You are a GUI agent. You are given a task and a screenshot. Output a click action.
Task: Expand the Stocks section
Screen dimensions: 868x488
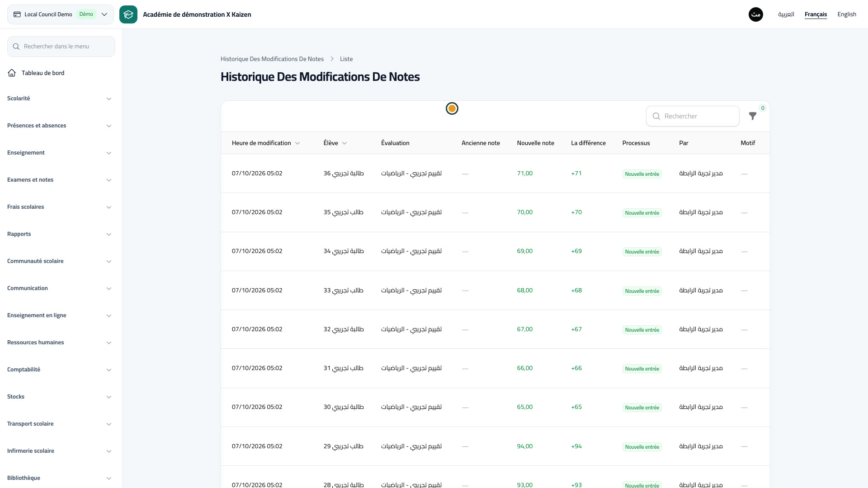tap(61, 397)
